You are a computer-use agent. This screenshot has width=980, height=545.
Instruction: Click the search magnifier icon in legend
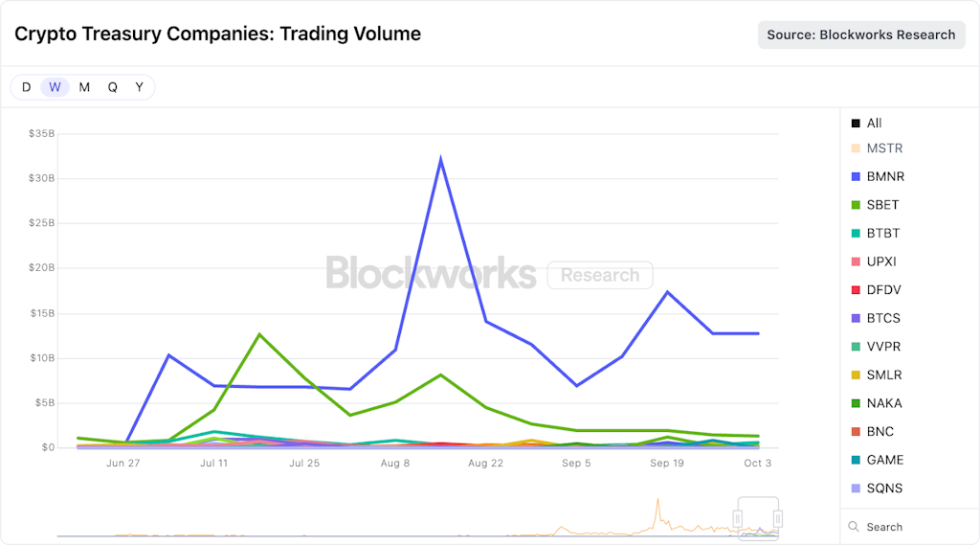854,527
